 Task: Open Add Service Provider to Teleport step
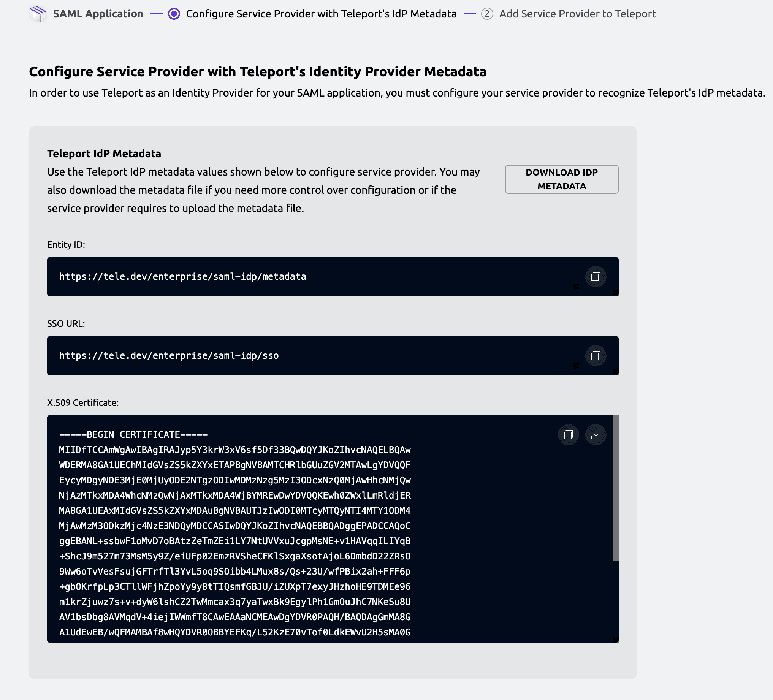pos(577,14)
